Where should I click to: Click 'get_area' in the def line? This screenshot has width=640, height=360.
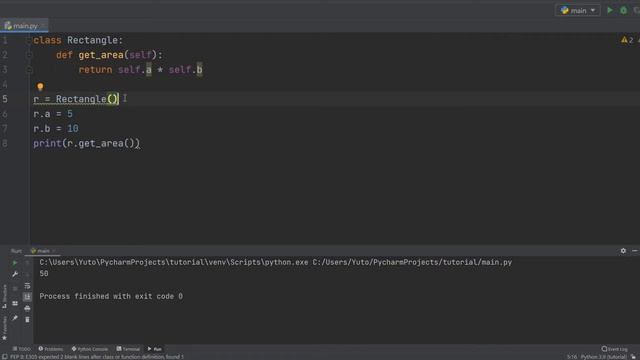(x=101, y=55)
